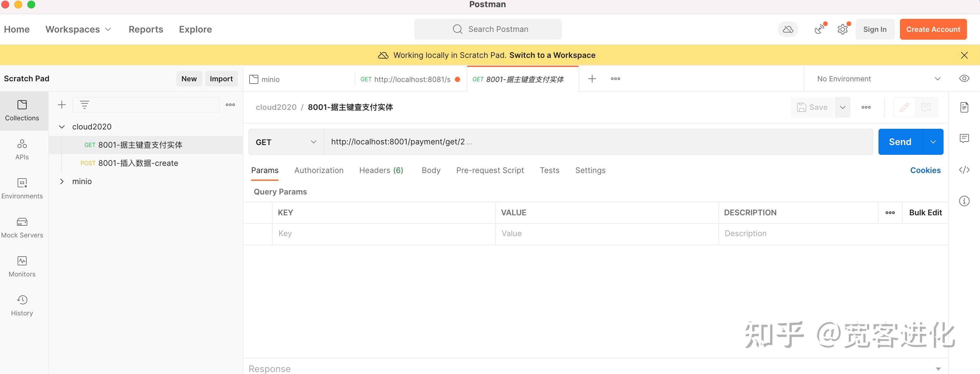Select the minio request tab
980x374 pixels.
pyautogui.click(x=299, y=79)
